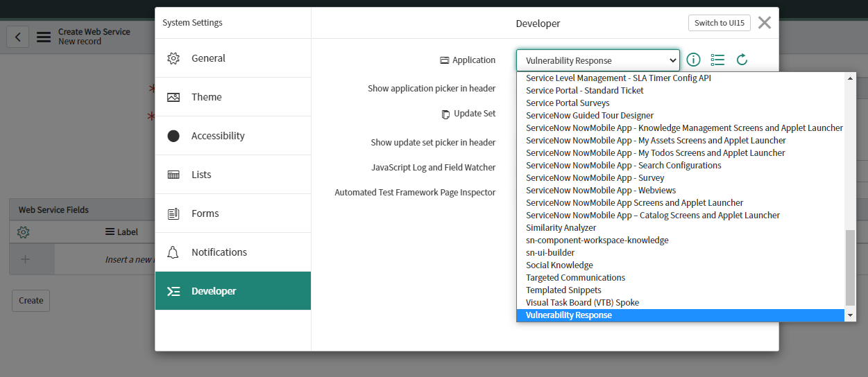Click Switch to UI15 button

click(720, 23)
